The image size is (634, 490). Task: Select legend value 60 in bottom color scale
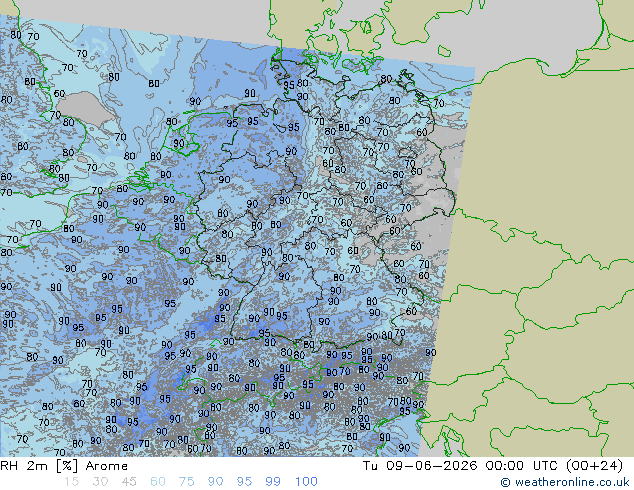point(158,482)
